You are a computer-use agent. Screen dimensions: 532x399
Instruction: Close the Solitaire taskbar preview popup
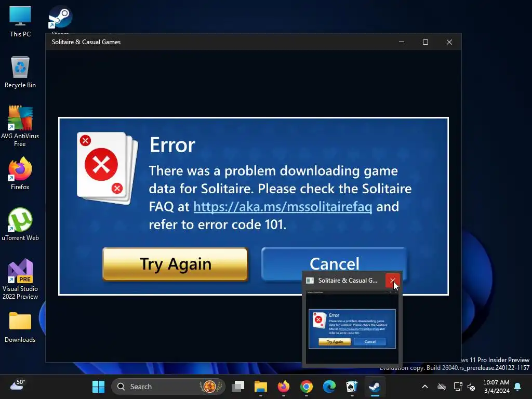click(x=393, y=280)
